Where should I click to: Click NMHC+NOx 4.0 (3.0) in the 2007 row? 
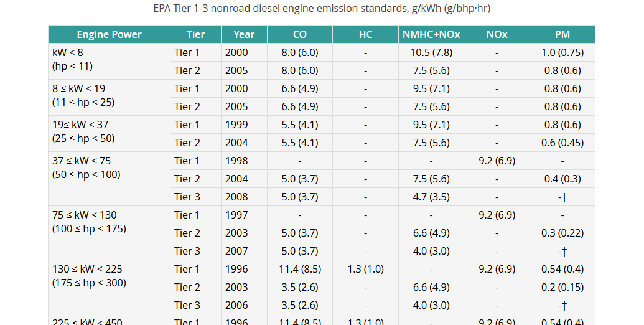click(431, 252)
